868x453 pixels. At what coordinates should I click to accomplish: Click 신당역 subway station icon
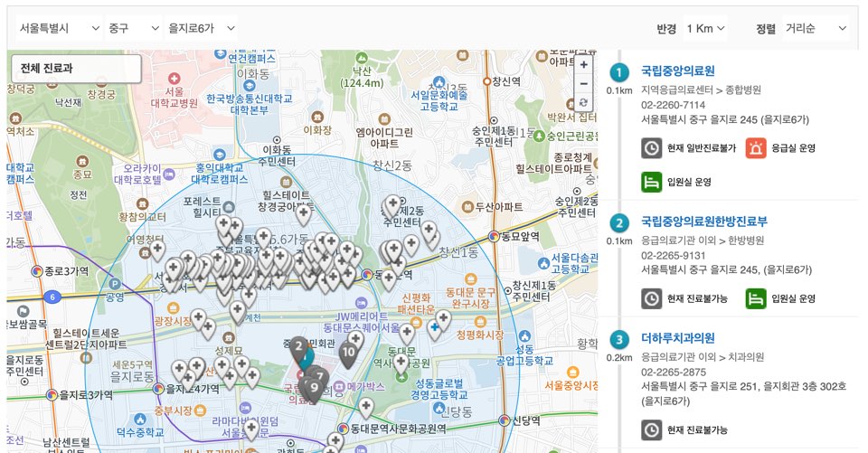(504, 420)
